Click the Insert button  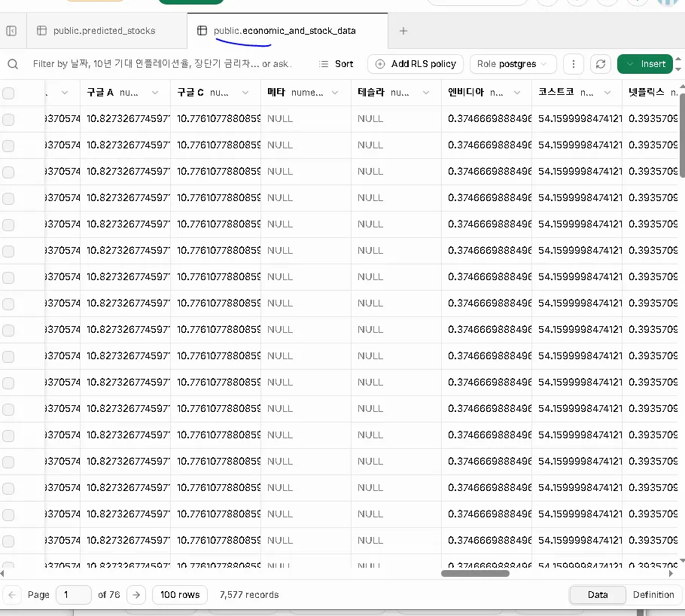point(645,64)
